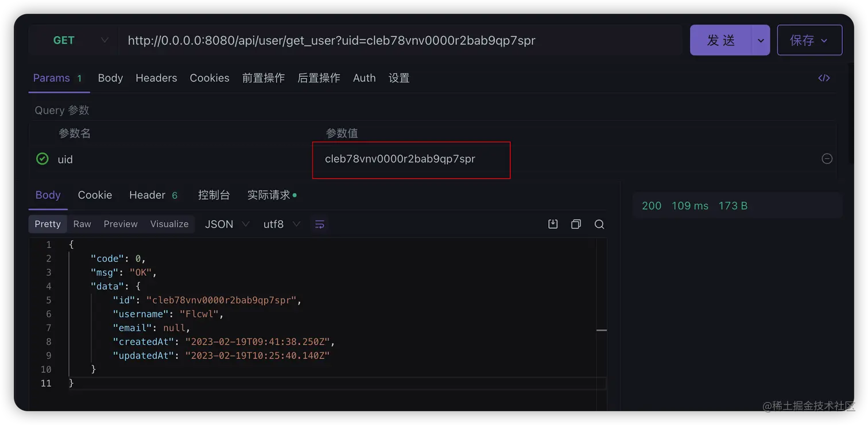The width and height of the screenshot is (868, 425).
Task: Click the "id" value line
Action: click(207, 301)
